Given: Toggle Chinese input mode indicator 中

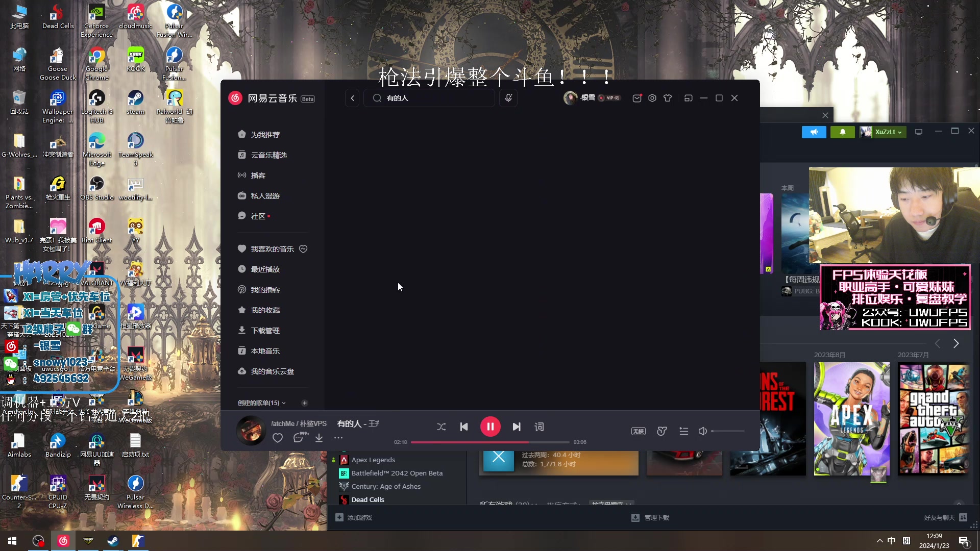Looking at the screenshot, I should pos(891,541).
